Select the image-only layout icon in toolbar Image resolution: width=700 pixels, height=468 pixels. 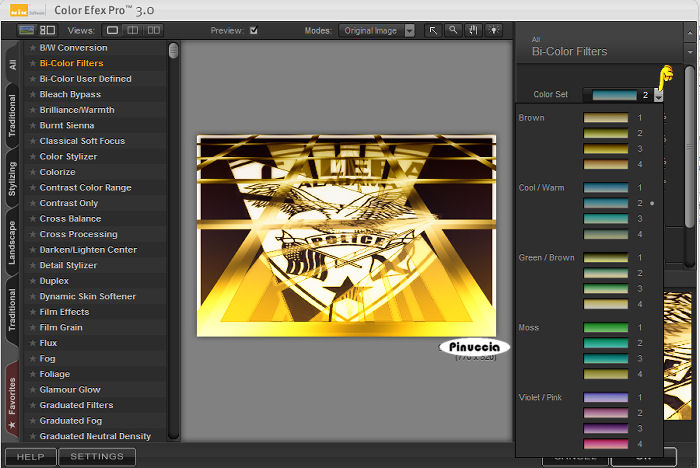click(x=26, y=30)
